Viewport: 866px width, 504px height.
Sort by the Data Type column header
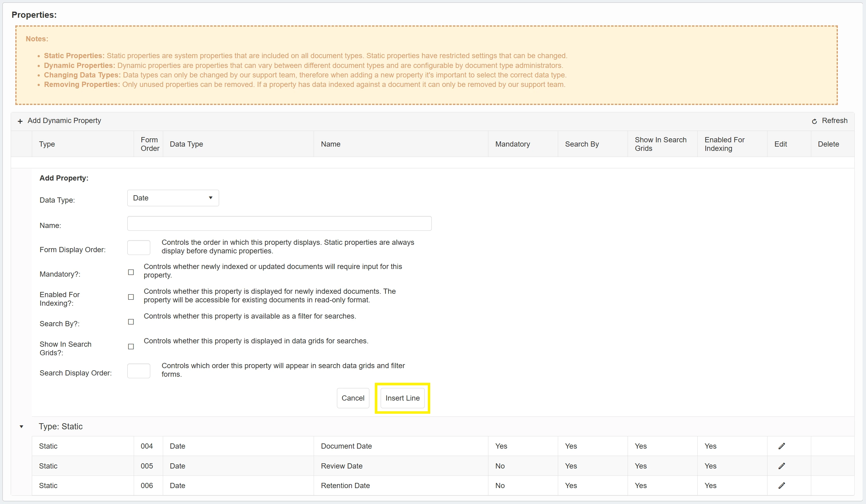[238, 144]
